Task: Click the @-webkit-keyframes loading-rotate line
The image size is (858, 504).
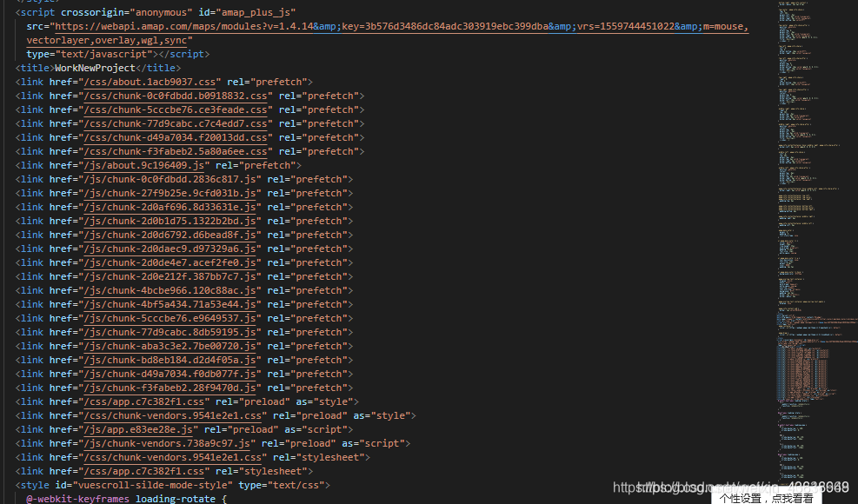Action: tap(126, 499)
